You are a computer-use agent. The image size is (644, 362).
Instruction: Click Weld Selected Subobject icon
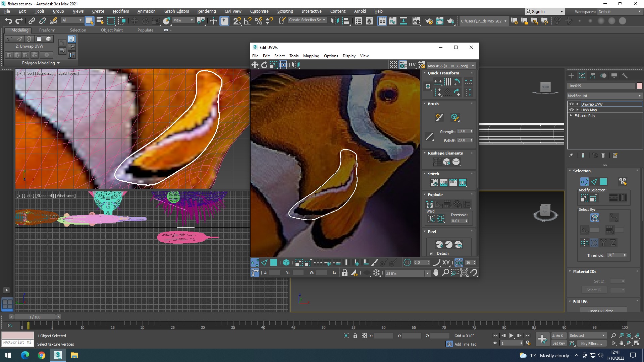click(441, 219)
